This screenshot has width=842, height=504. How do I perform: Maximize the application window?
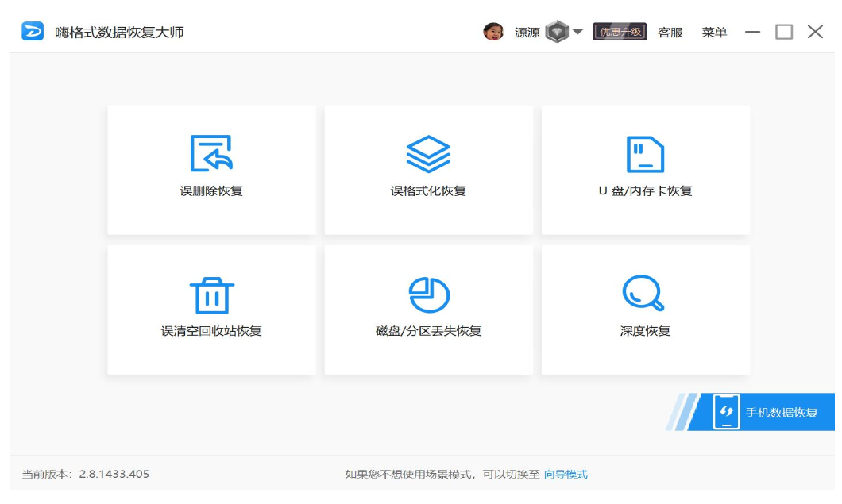(x=784, y=32)
